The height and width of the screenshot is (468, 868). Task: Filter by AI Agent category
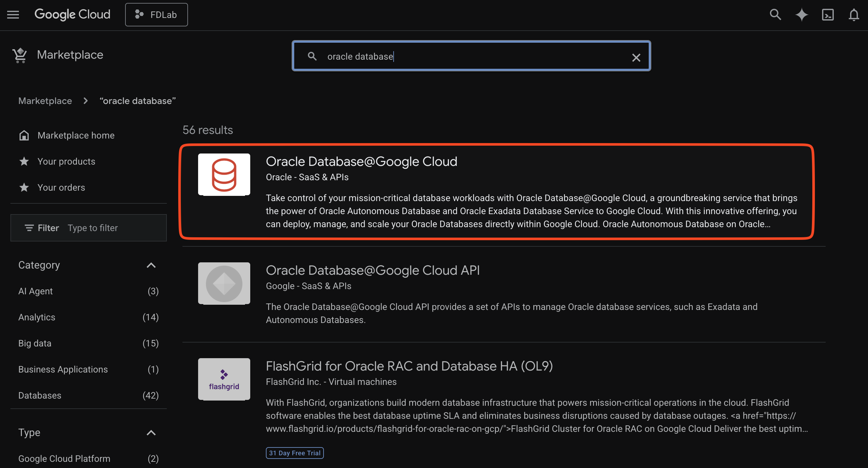coord(88,291)
